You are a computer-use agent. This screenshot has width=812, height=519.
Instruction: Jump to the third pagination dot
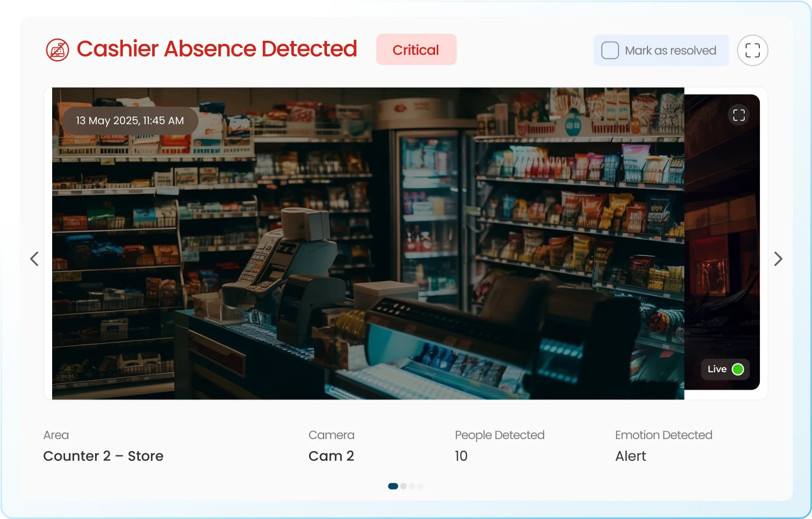pyautogui.click(x=412, y=486)
